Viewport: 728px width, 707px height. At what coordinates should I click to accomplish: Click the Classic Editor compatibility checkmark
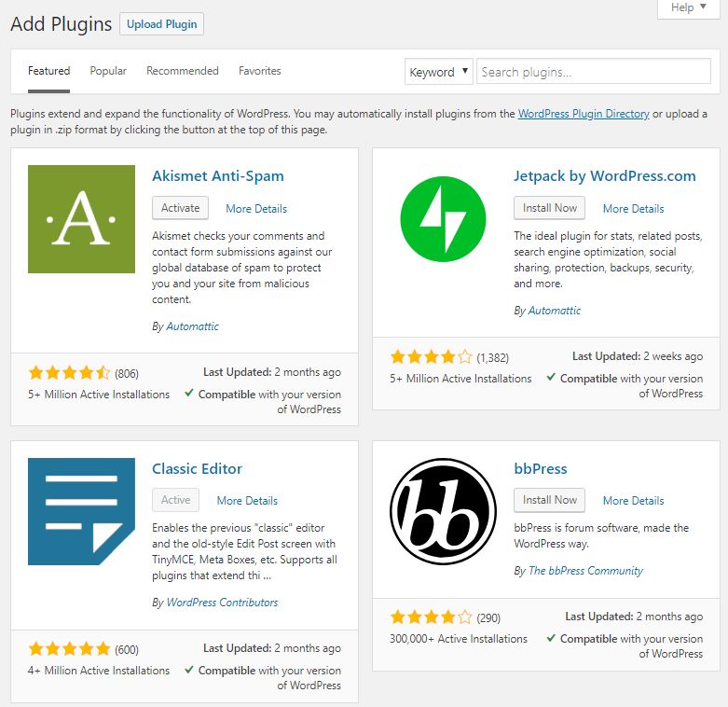(189, 670)
